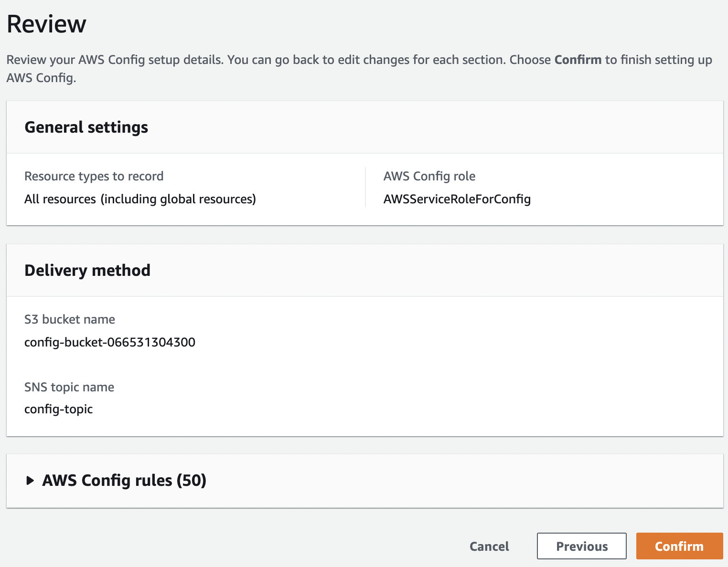
Task: Click the SNS topic name label
Action: coord(69,387)
